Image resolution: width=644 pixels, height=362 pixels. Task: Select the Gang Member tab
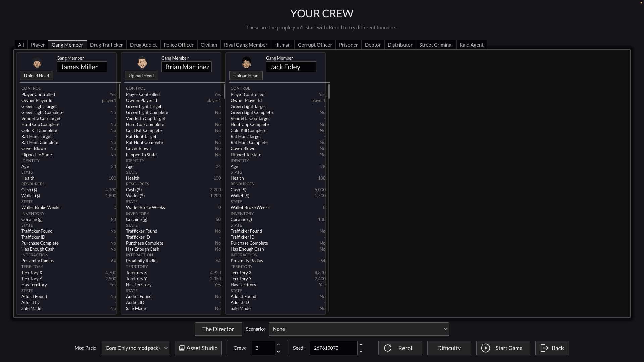[67, 45]
